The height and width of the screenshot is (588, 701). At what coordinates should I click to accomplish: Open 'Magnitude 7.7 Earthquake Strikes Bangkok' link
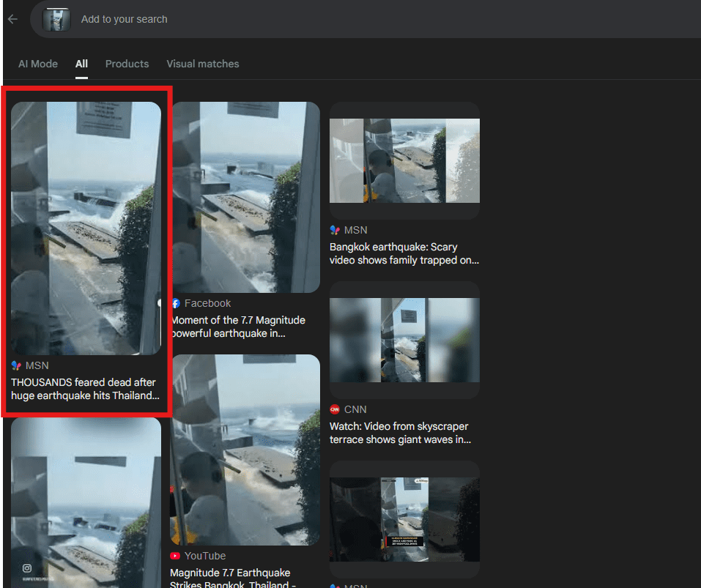(231, 573)
